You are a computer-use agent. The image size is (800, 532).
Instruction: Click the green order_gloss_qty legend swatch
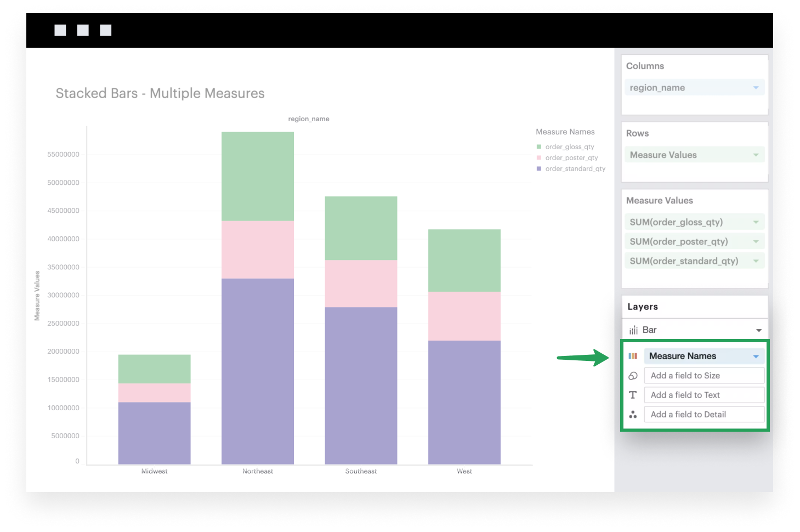[539, 147]
